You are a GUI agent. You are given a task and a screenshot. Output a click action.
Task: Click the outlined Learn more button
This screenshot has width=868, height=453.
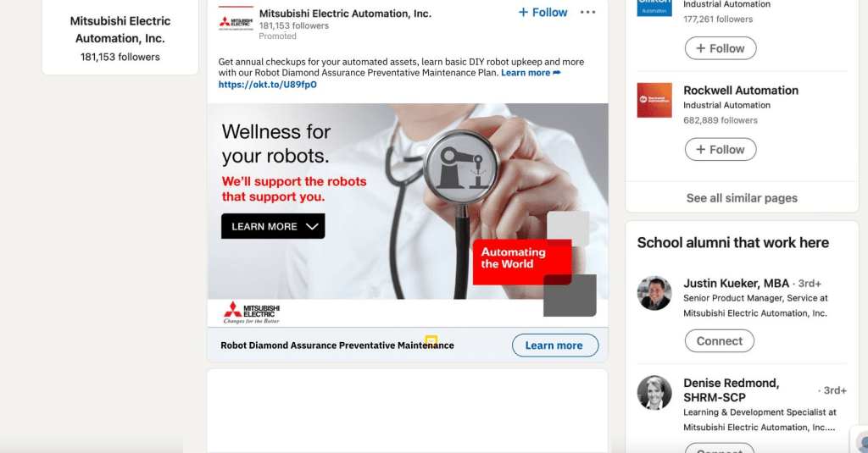pyautogui.click(x=554, y=345)
